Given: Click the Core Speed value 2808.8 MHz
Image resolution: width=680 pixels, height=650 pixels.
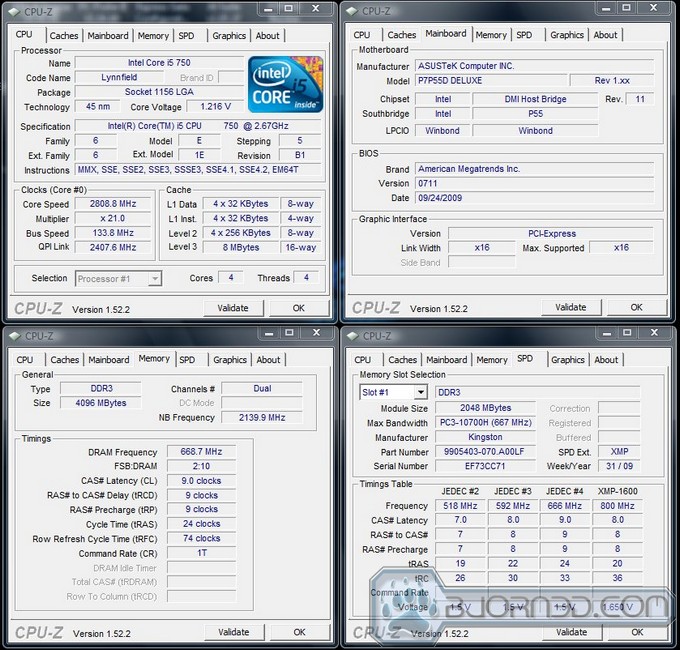Looking at the screenshot, I should 113,204.
